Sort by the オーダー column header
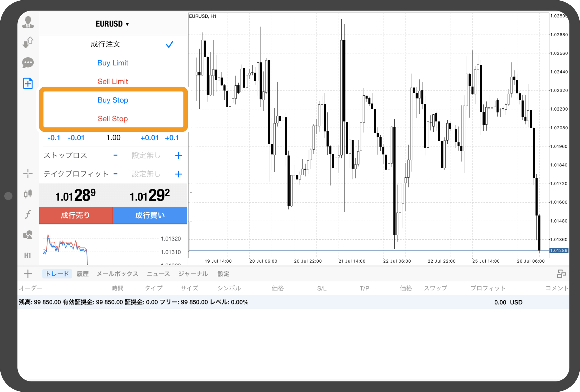The height and width of the screenshot is (392, 580). [x=30, y=288]
